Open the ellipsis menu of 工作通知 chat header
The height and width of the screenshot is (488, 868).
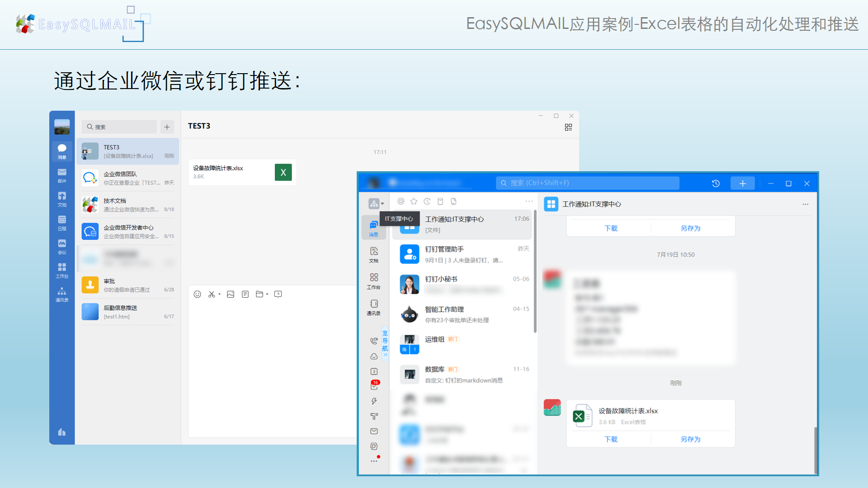tap(805, 204)
